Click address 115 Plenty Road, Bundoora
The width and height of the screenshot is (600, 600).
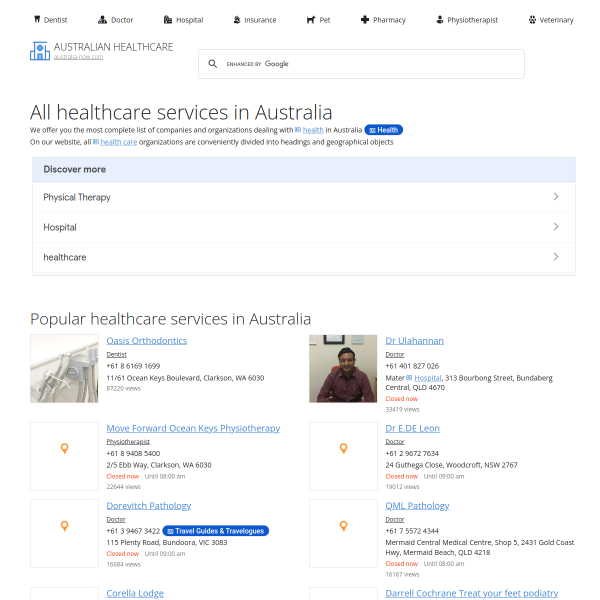tap(167, 543)
